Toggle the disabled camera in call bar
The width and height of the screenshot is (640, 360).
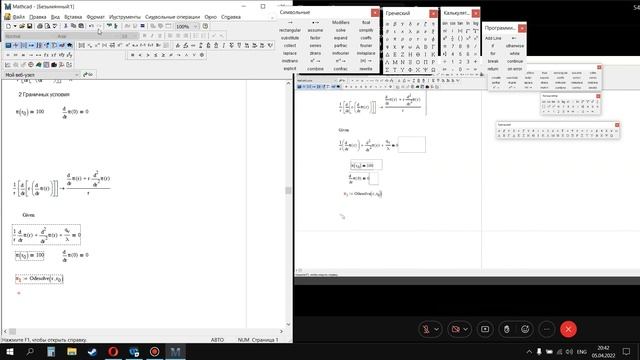[x=455, y=329]
